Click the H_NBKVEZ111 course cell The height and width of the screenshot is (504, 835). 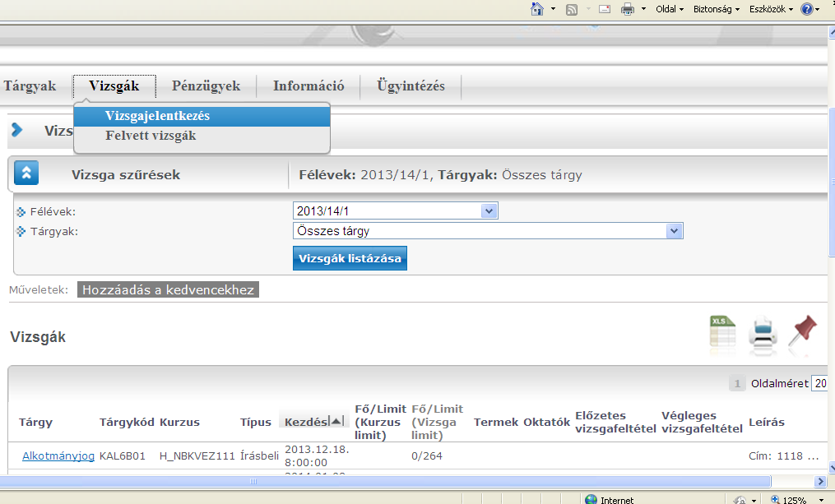tap(197, 456)
